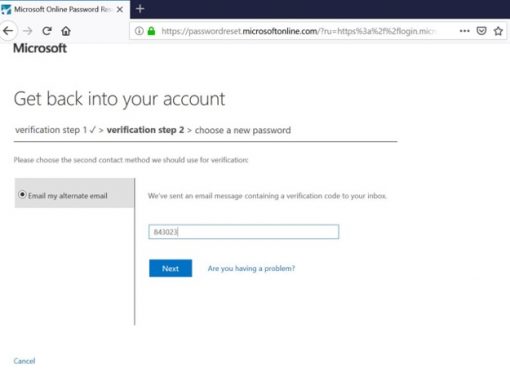Open a new tab with plus button
The width and height of the screenshot is (510, 382).
pyautogui.click(x=140, y=9)
